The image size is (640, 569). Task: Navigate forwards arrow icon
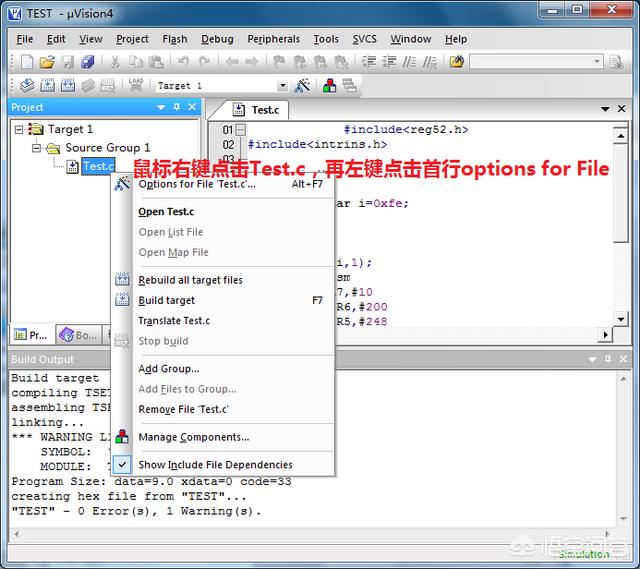pyautogui.click(x=251, y=62)
